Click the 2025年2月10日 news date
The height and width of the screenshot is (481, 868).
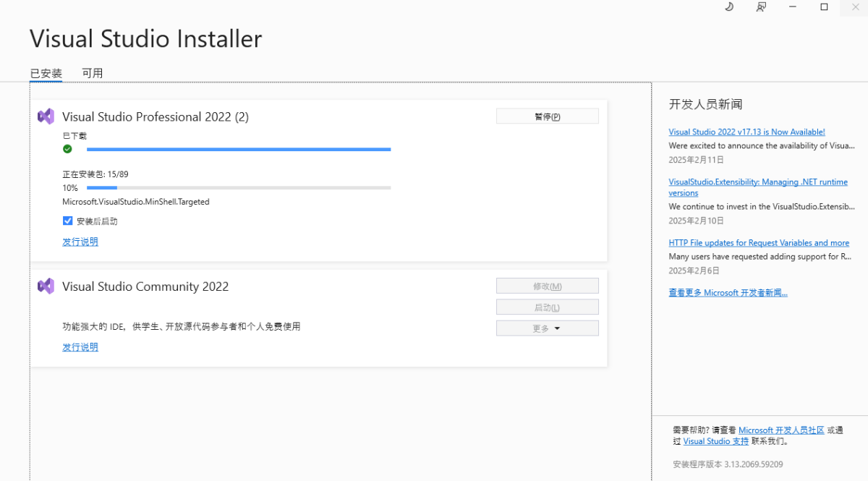696,221
